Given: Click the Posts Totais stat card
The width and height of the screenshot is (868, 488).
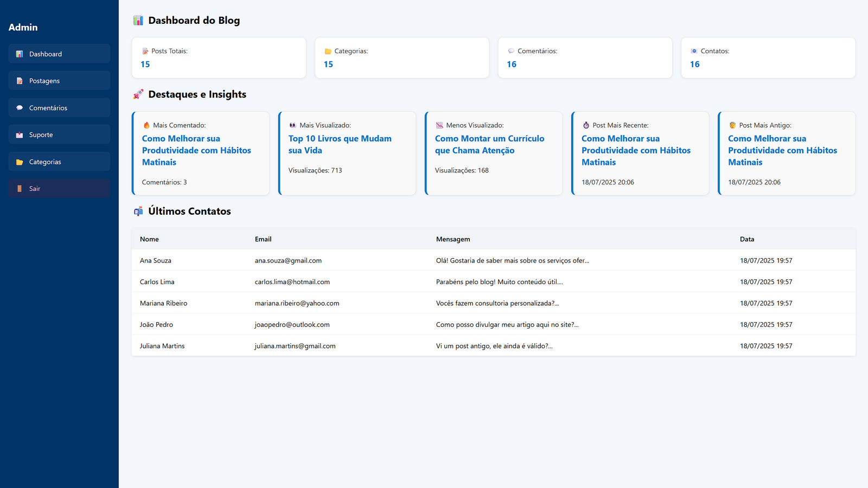Looking at the screenshot, I should (219, 57).
